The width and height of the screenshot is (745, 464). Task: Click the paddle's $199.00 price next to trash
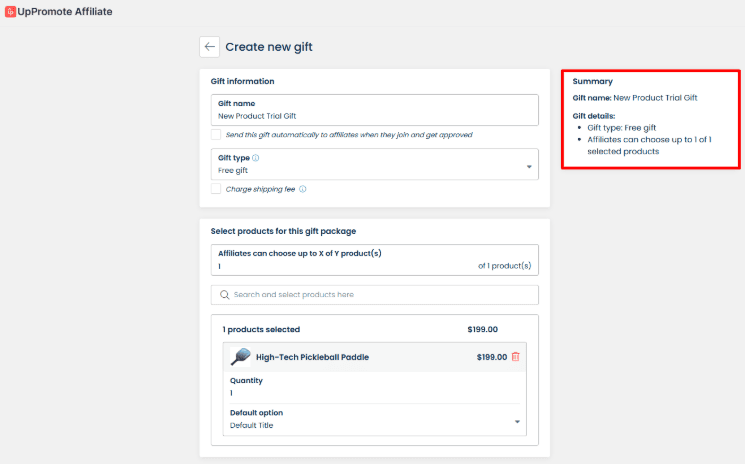click(x=491, y=357)
